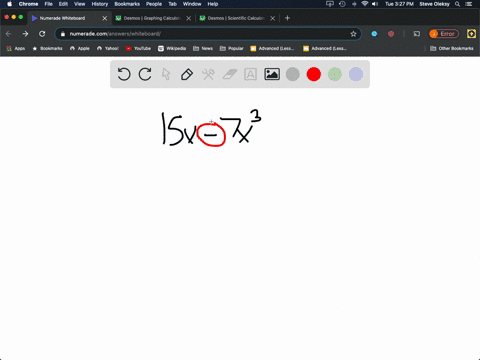This screenshot has height=360, width=480.
Task: Open the tools settings icon
Action: pyautogui.click(x=208, y=74)
